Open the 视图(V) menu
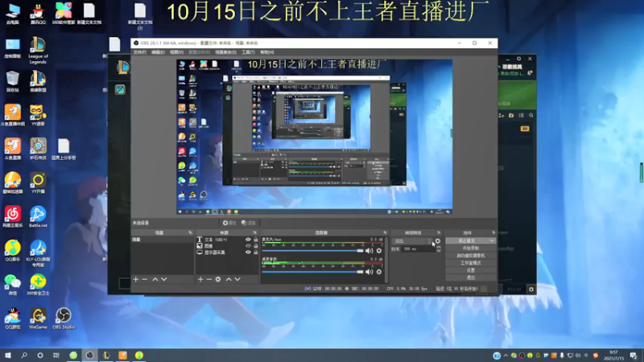Viewport: 644px width, 362px height. click(x=176, y=52)
